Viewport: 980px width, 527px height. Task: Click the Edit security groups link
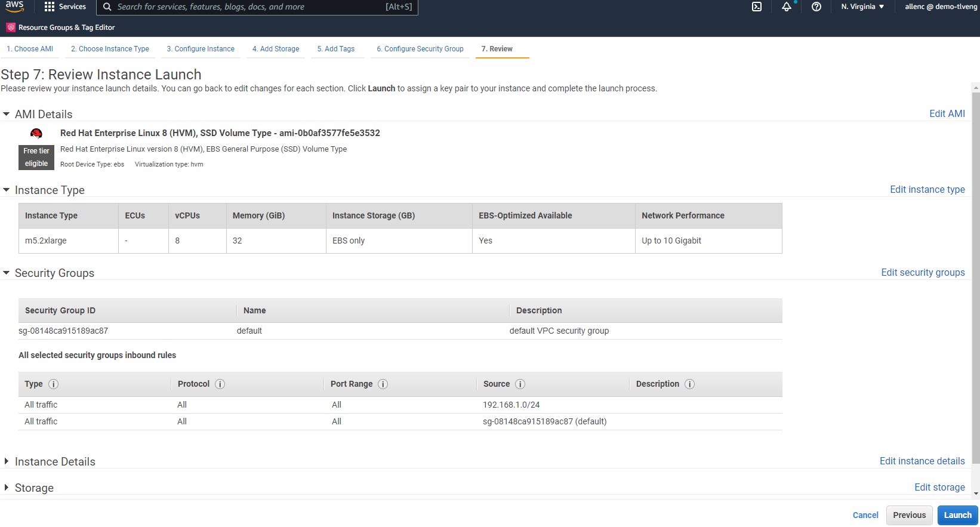923,272
